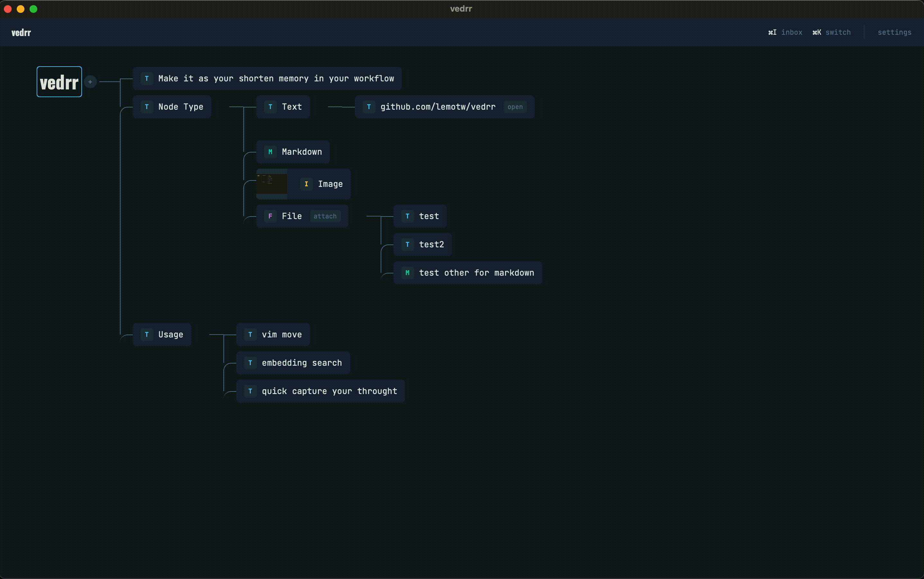Click the vedrr logo in the header
This screenshot has height=579, width=924.
(21, 33)
